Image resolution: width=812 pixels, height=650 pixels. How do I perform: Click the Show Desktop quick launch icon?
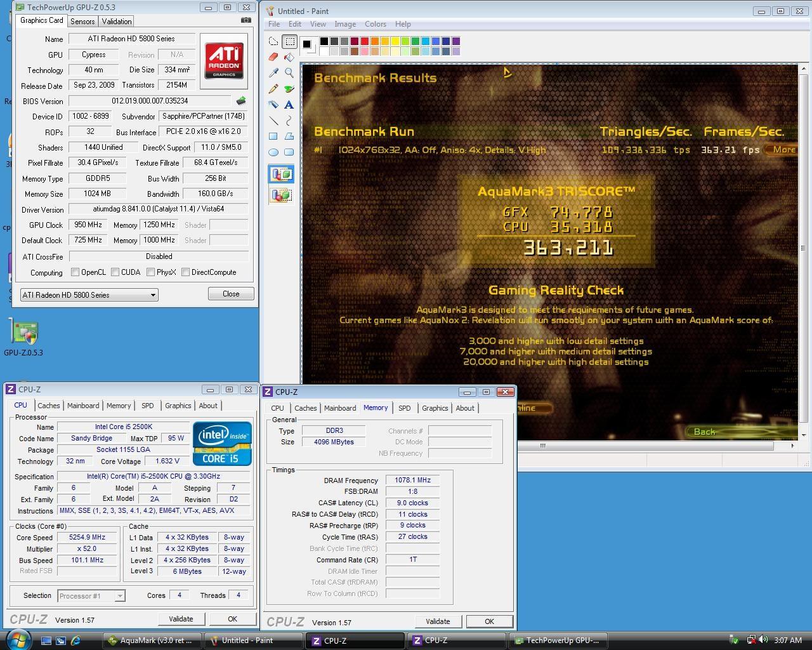(x=47, y=640)
